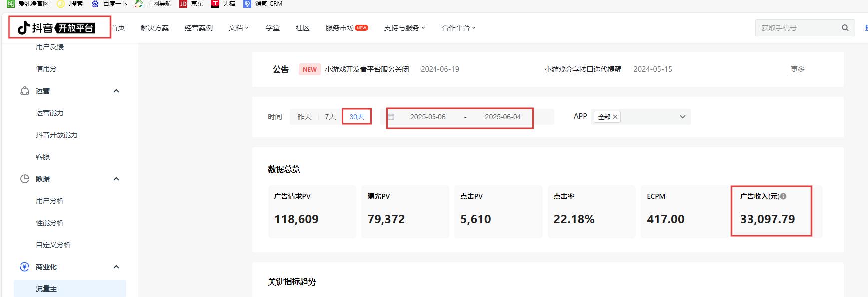Click the end date 2025-06-04 field
The height and width of the screenshot is (297, 868).
(503, 117)
